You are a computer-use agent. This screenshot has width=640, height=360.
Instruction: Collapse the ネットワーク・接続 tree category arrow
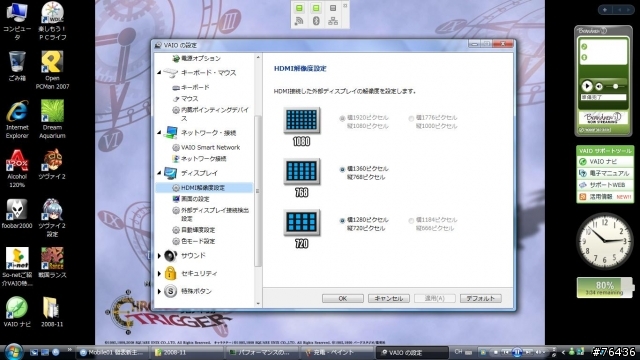(159, 132)
